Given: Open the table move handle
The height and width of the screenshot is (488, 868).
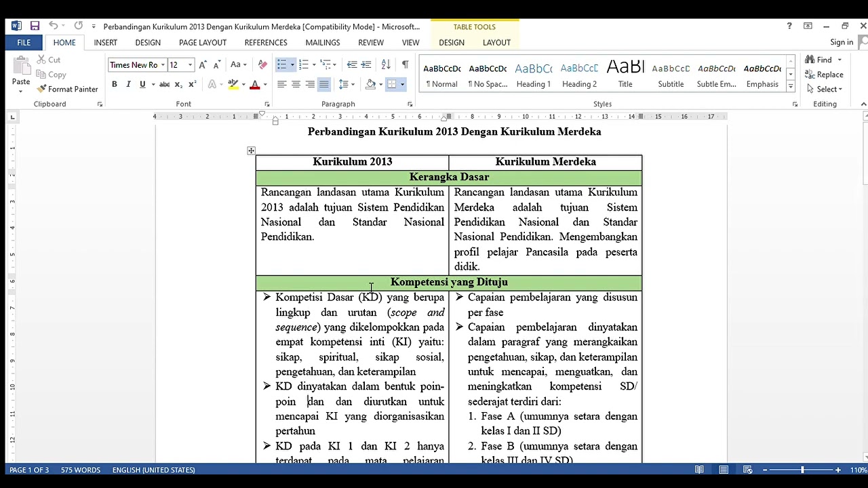Looking at the screenshot, I should point(251,150).
